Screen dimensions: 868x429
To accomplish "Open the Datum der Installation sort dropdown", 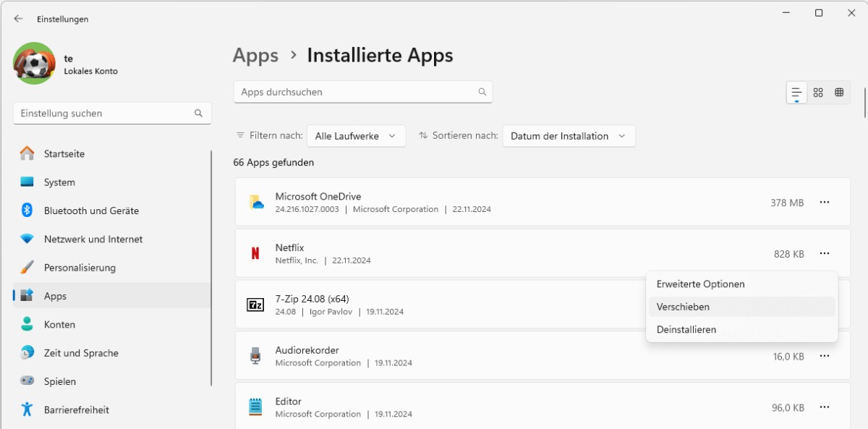I will (x=569, y=136).
